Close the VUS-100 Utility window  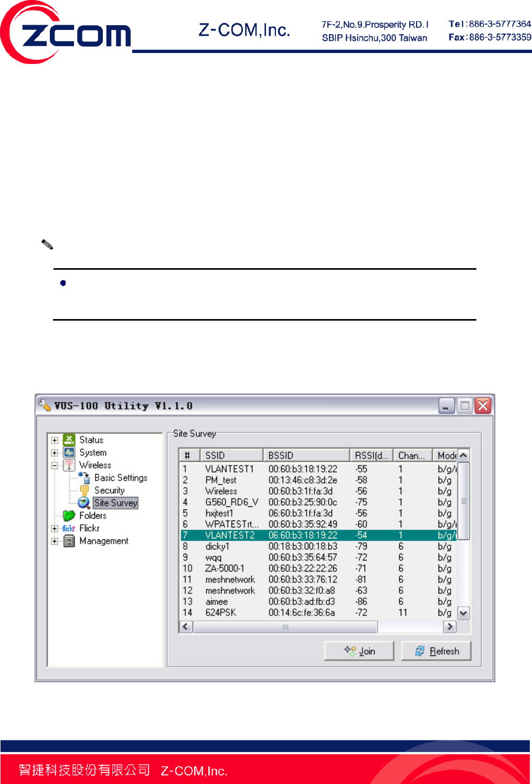click(x=483, y=406)
